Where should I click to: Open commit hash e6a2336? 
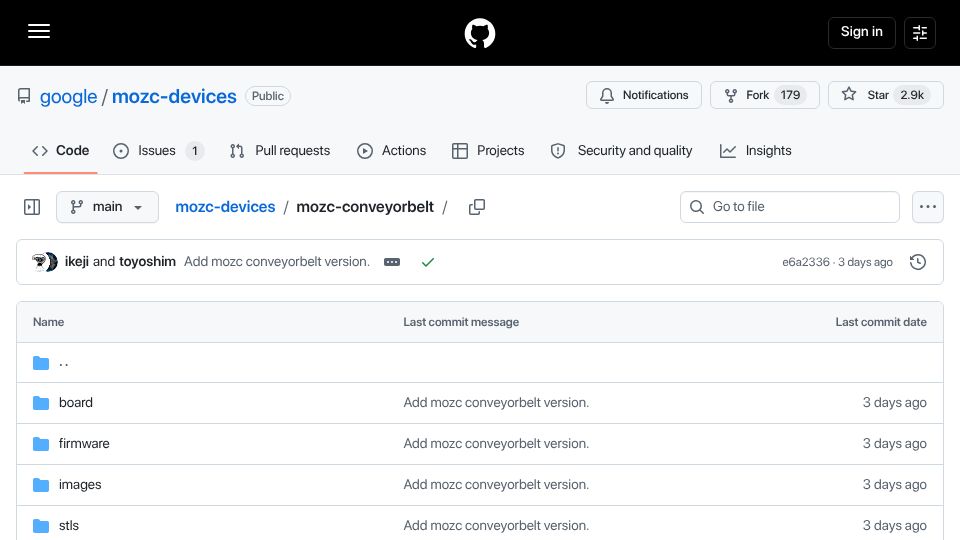coord(806,262)
